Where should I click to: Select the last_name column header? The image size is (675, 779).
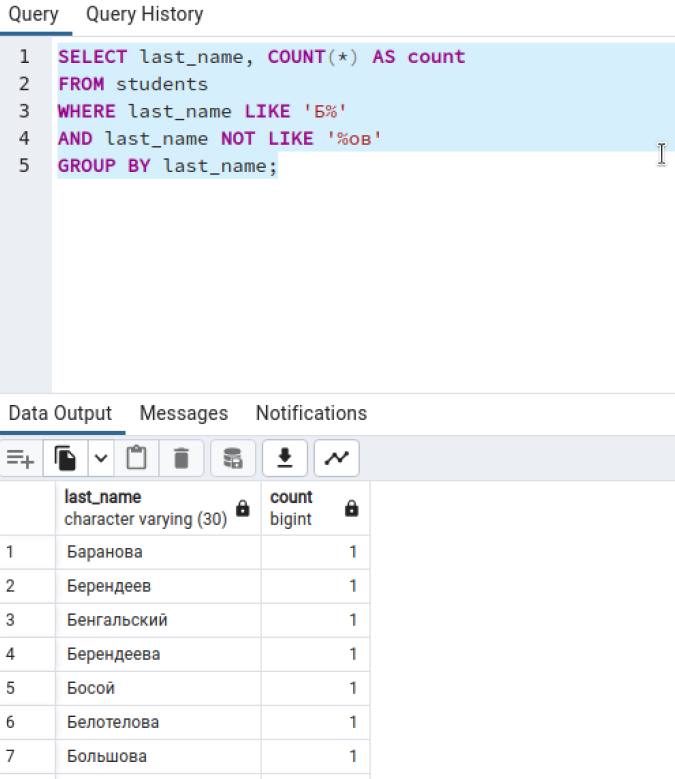point(158,508)
